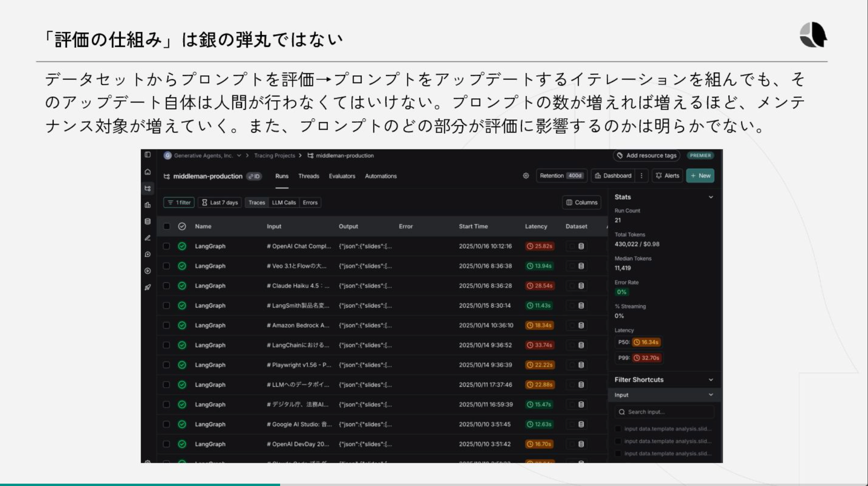Click the Generative Agents organization avatar
Image resolution: width=868 pixels, height=486 pixels.
(x=167, y=155)
